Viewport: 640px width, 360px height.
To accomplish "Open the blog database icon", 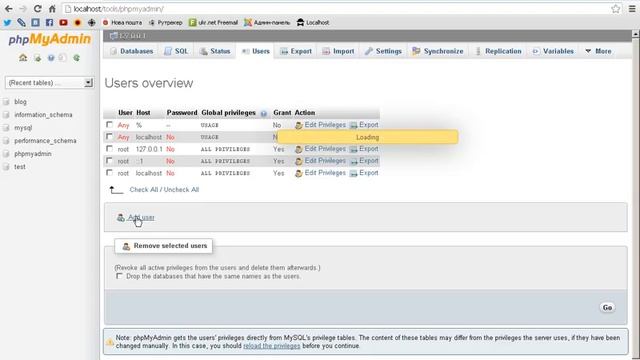I will pos(6,102).
